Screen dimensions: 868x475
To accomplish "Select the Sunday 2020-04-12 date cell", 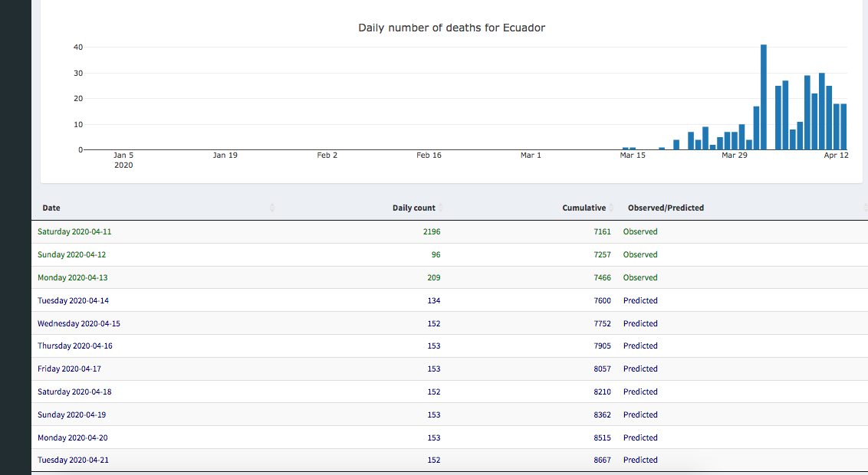I will [71, 254].
